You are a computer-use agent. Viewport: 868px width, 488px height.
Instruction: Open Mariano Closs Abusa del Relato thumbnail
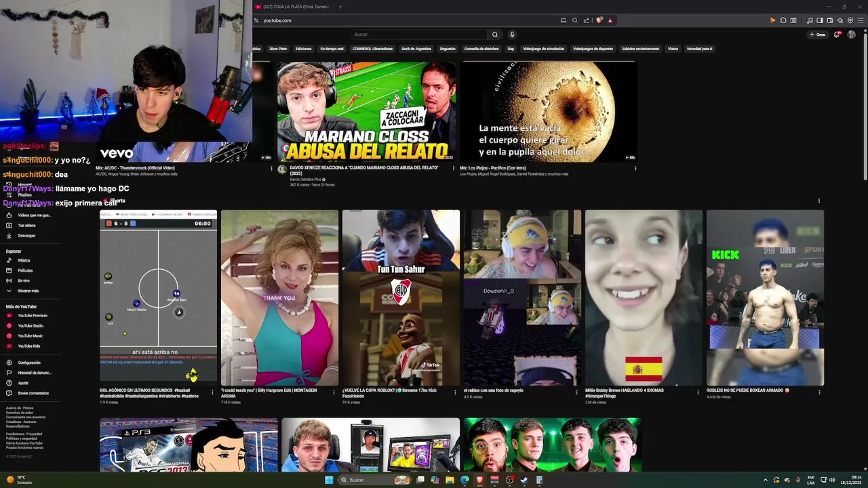366,112
